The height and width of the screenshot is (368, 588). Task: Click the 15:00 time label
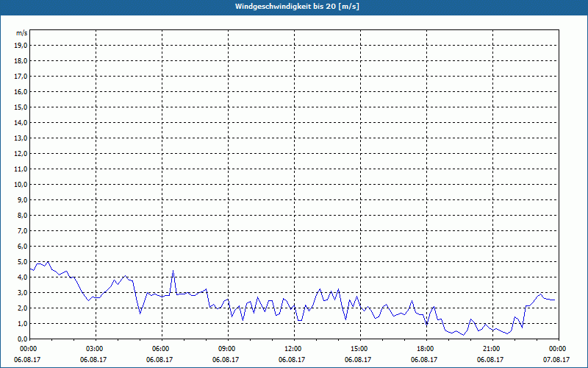[360, 349]
